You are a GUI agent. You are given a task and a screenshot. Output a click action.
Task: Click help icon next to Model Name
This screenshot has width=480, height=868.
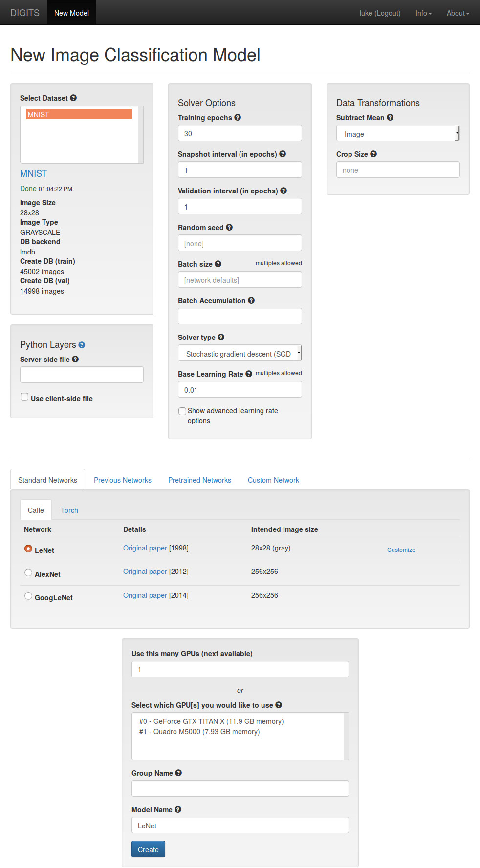(x=178, y=809)
